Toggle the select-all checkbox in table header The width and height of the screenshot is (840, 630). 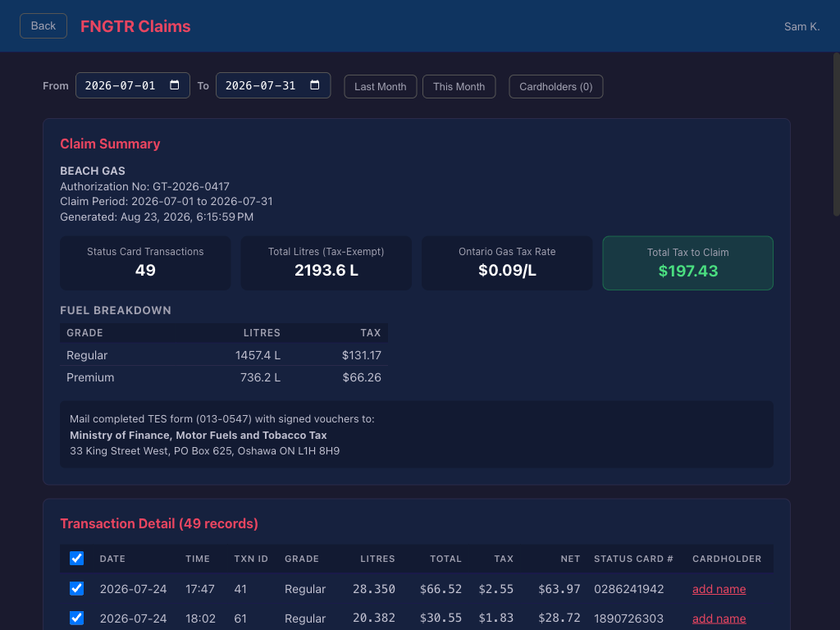point(76,558)
